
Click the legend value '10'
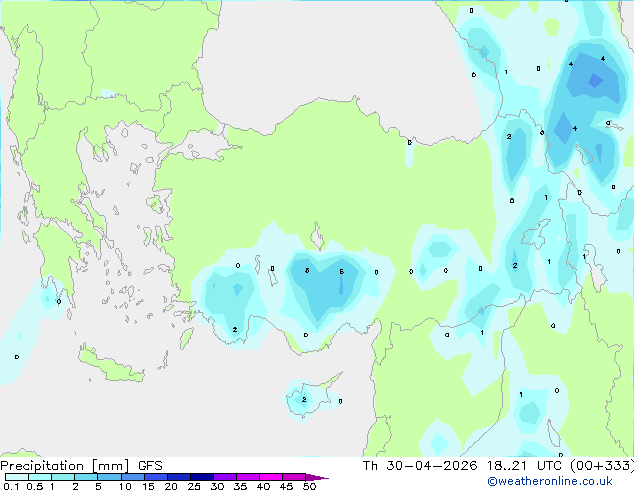(125, 486)
